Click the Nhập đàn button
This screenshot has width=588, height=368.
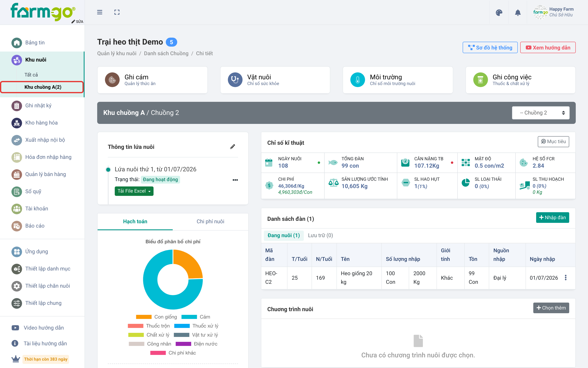point(552,217)
